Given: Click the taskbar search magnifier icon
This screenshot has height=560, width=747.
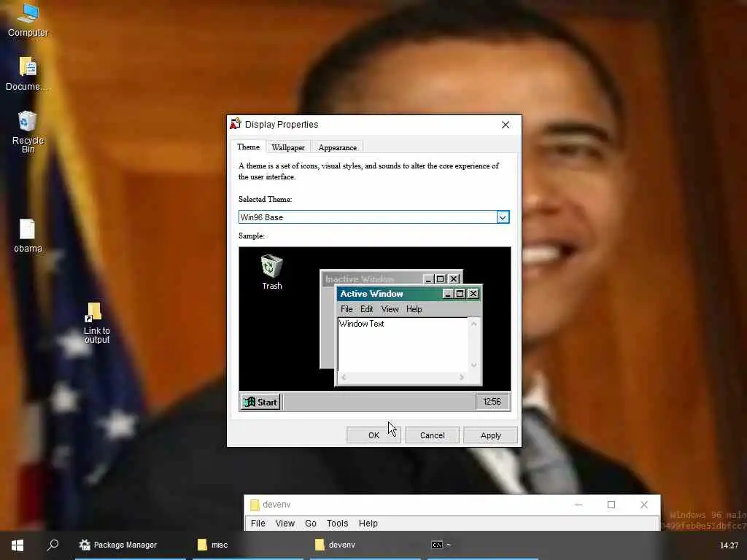Looking at the screenshot, I should 53,545.
